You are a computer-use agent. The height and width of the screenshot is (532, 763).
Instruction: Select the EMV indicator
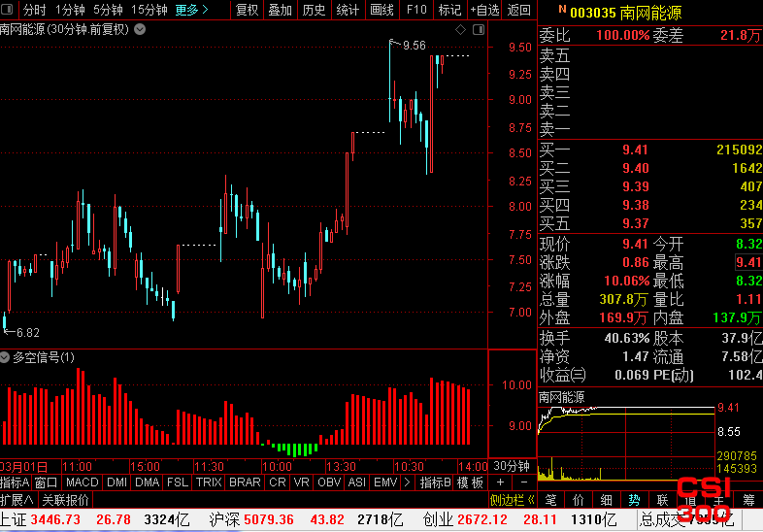(x=385, y=482)
